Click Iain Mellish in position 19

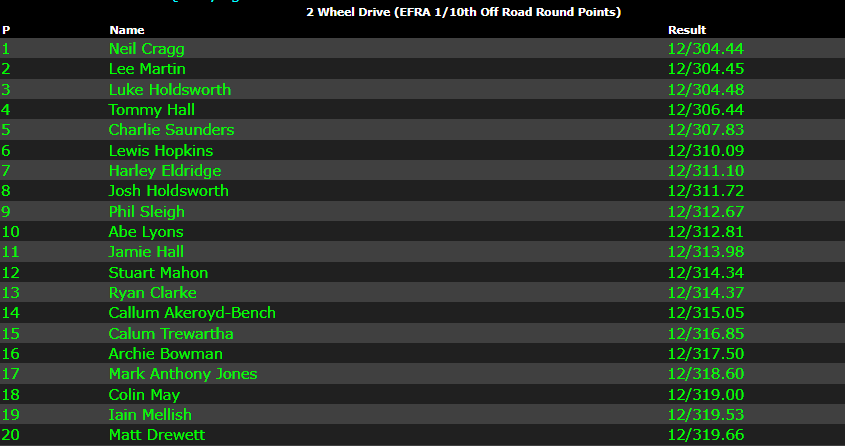coord(150,415)
